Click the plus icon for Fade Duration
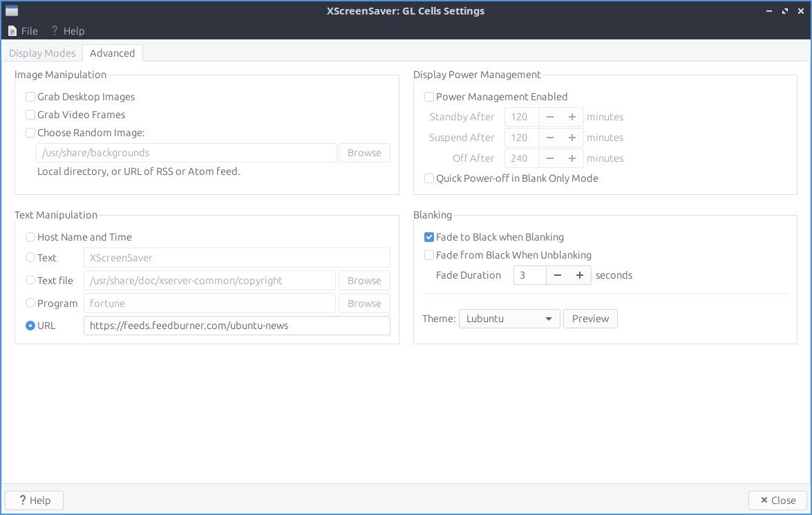This screenshot has height=515, width=812. point(580,275)
